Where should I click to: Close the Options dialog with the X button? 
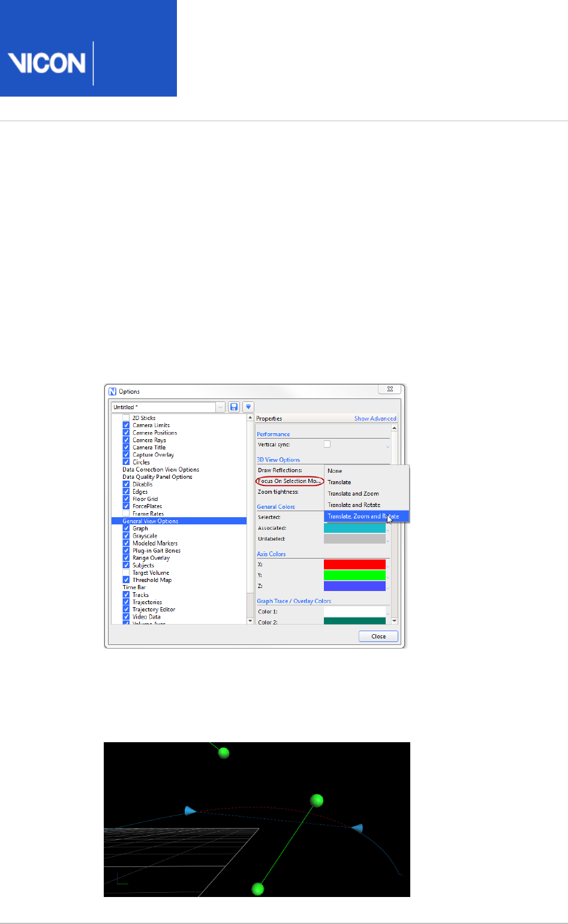pyautogui.click(x=390, y=389)
